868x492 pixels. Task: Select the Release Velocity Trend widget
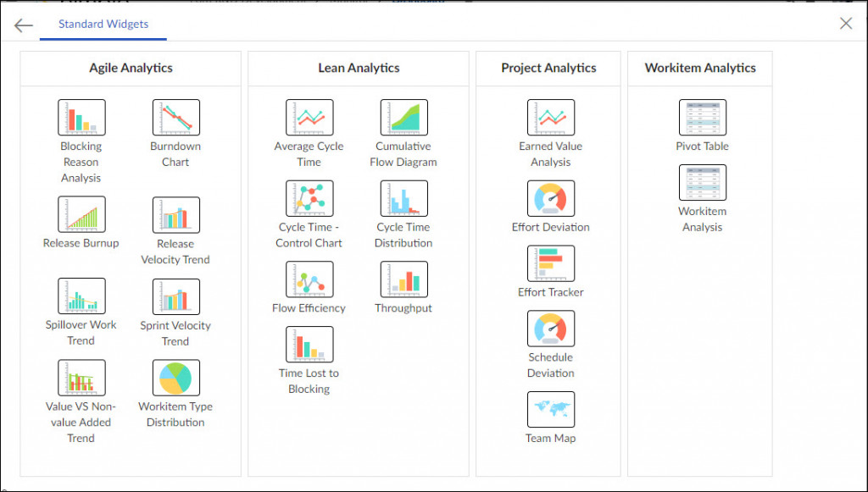[175, 214]
